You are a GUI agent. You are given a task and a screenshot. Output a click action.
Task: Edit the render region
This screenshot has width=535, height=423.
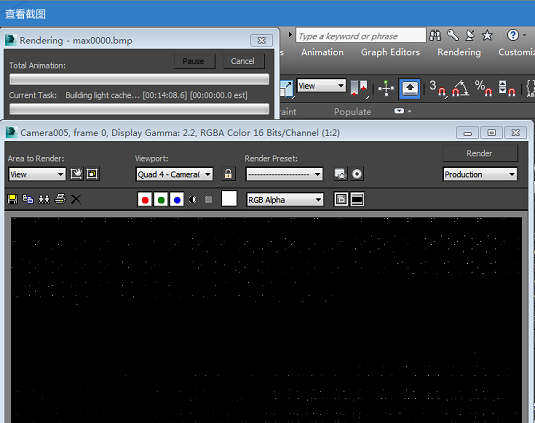[x=76, y=174]
